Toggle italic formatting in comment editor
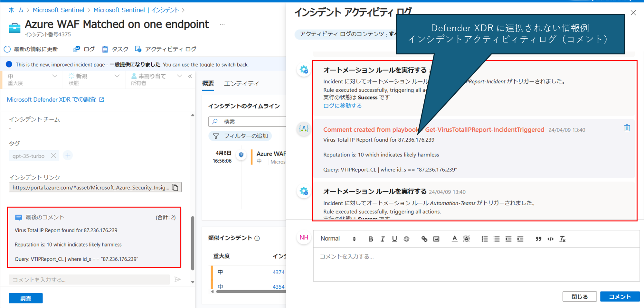This screenshot has height=308, width=644. pyautogui.click(x=383, y=239)
